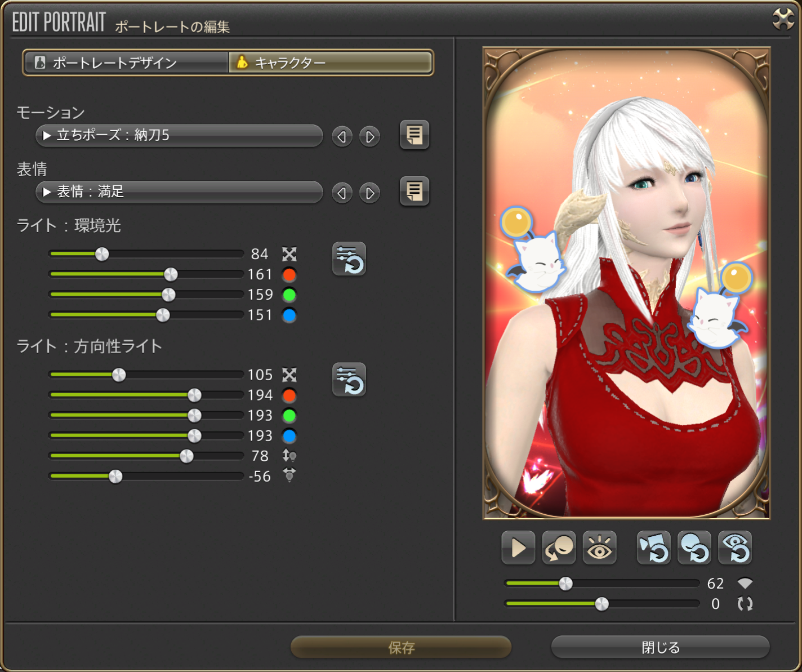This screenshot has height=672, width=802.
Task: Select next expression with right arrow
Action: (x=369, y=193)
